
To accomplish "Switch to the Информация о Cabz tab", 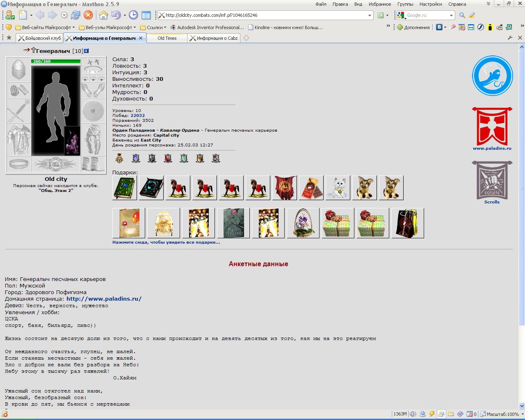I will pos(214,38).
